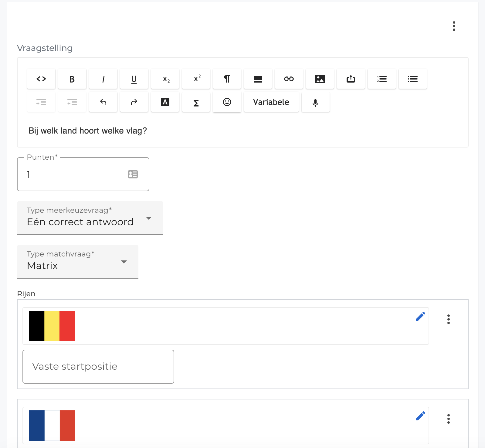The image size is (485, 448).
Task: Edit the French flag row
Action: click(421, 416)
